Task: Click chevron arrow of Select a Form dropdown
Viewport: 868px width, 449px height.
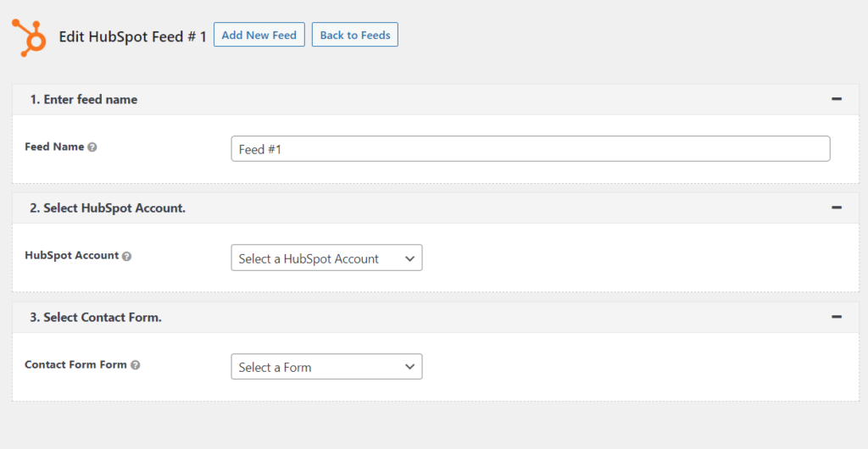Action: [x=409, y=367]
